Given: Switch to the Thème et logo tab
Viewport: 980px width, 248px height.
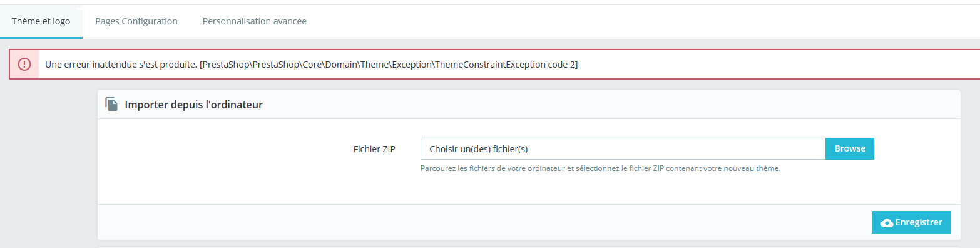Looking at the screenshot, I should coord(41,21).
